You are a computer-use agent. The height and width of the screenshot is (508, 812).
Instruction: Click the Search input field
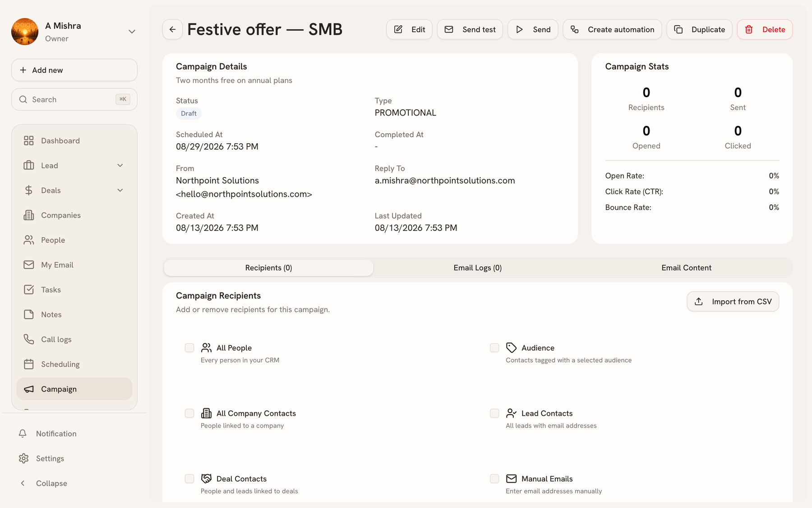pyautogui.click(x=74, y=99)
